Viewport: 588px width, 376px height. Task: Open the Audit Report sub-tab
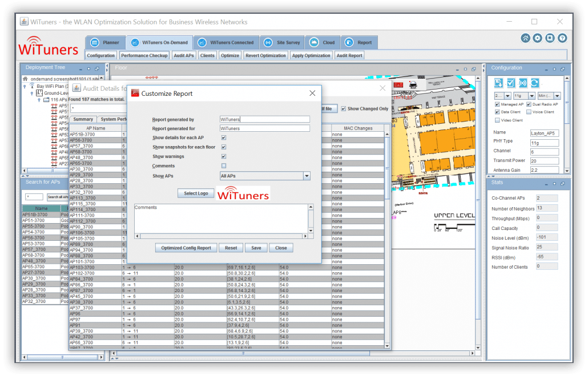coord(349,55)
